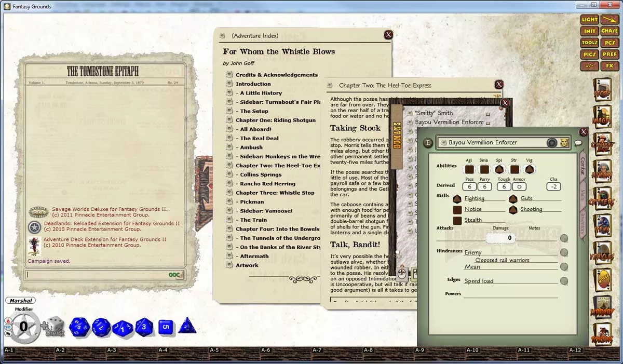The width and height of the screenshot is (623, 364).
Task: Open Chapter One: Riding Shotgun entry
Action: (x=275, y=120)
